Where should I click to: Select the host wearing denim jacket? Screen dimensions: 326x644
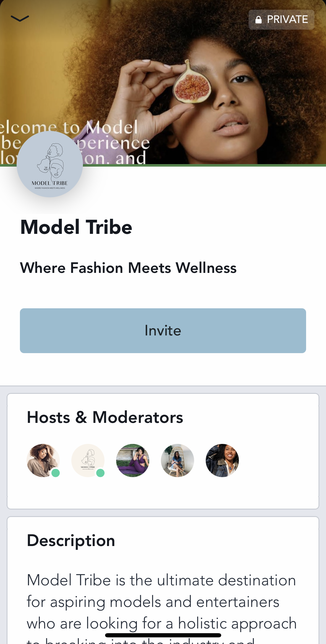(x=222, y=461)
